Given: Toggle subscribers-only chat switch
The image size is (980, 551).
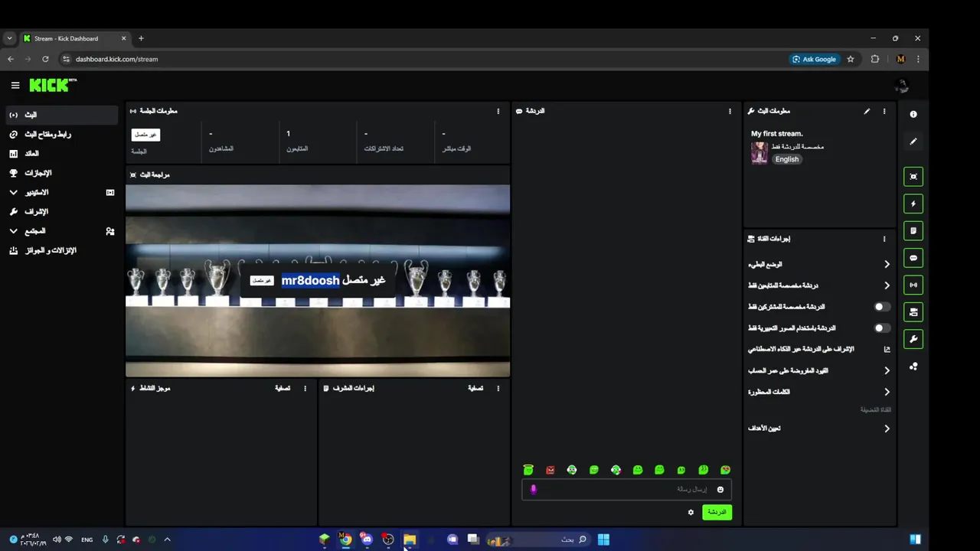Looking at the screenshot, I should click(x=882, y=307).
